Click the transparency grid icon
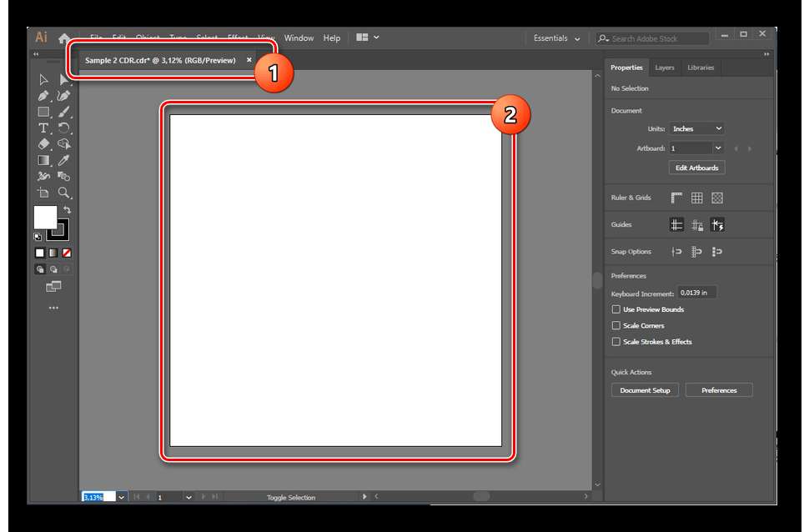The width and height of the screenshot is (804, 532). [x=716, y=198]
